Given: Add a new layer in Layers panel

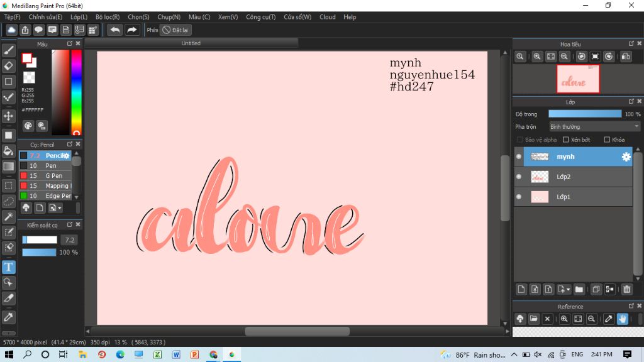Looking at the screenshot, I should pyautogui.click(x=521, y=289).
